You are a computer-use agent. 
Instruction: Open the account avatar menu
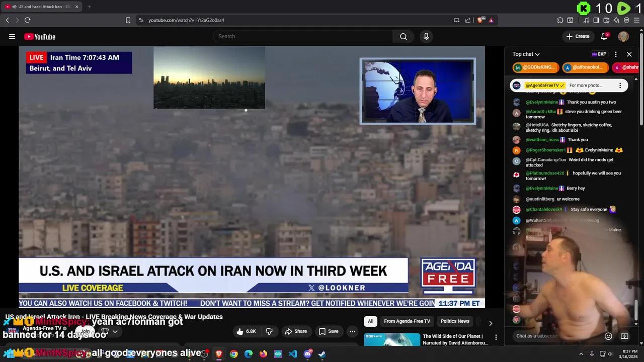[x=623, y=36]
